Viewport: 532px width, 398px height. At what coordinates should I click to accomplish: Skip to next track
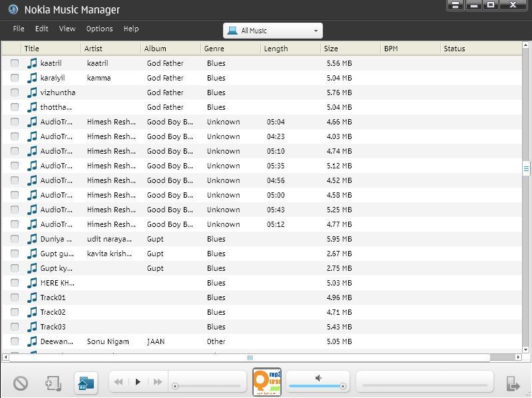coord(158,382)
